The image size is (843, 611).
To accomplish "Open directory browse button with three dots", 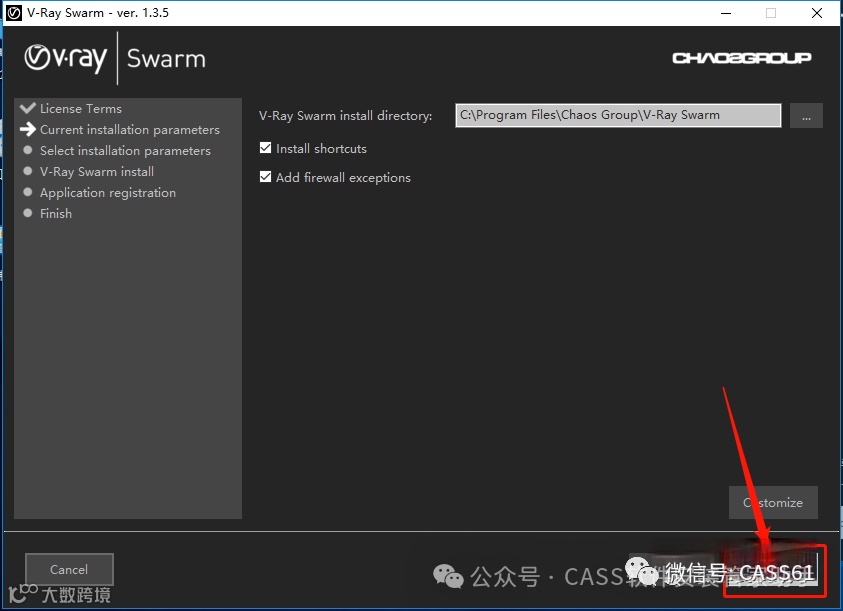I will 806,116.
